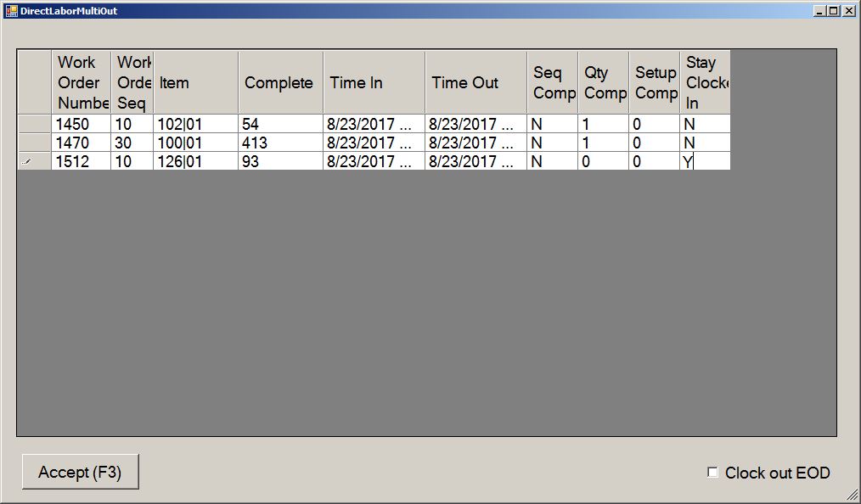This screenshot has height=504, width=861.
Task: Close the DirectLaborMultiOut window
Action: [x=848, y=10]
